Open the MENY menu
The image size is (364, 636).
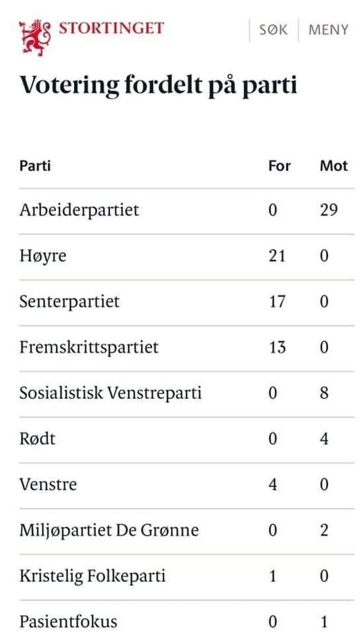(x=328, y=30)
